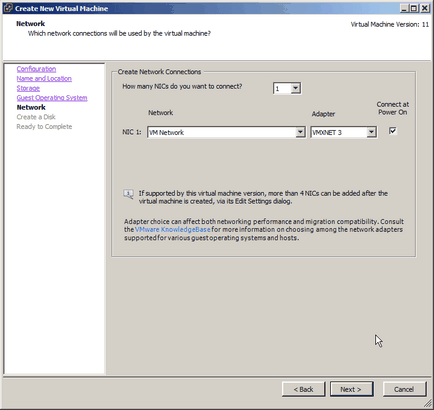
Task: Maximize the Create New Virtual Machine window
Action: (414, 8)
